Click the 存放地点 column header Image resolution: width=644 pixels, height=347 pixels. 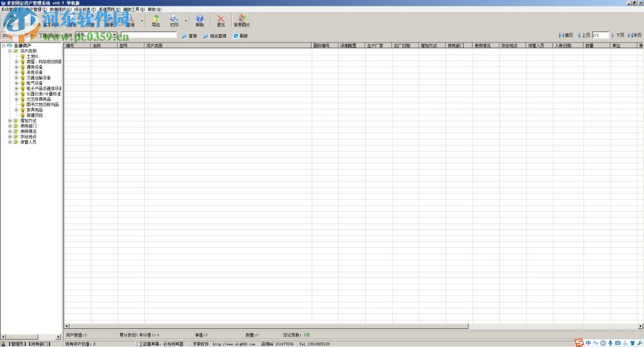coord(513,46)
